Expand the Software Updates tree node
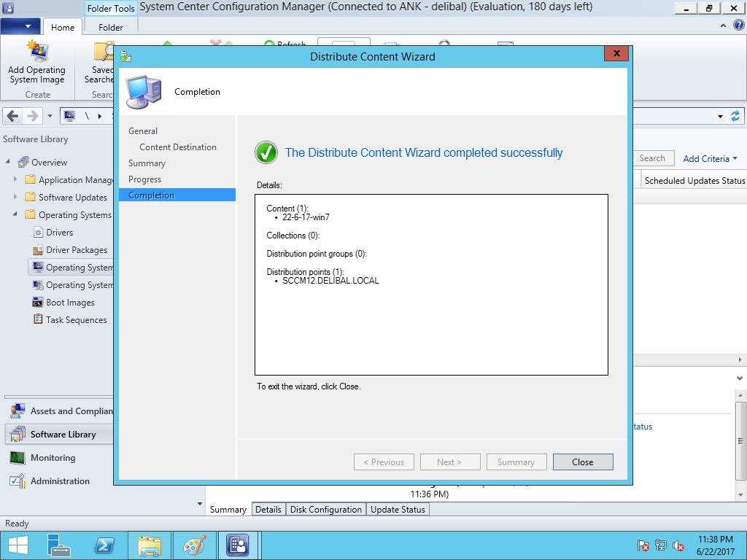The image size is (747, 560). pos(15,198)
